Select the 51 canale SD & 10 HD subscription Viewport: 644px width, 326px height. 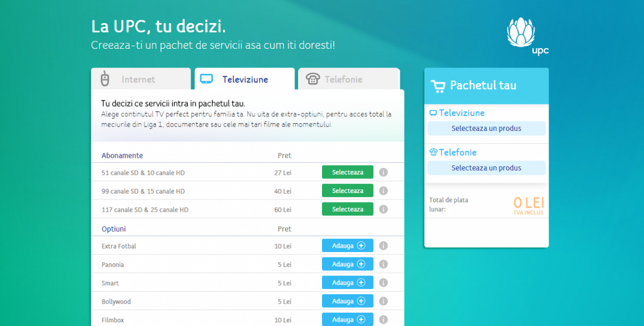(347, 172)
